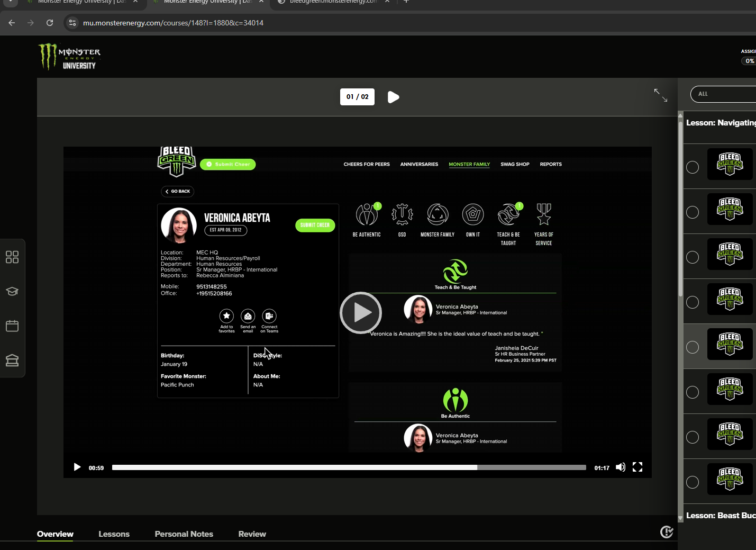
Task: Click the Years of Service badge icon
Action: click(544, 214)
